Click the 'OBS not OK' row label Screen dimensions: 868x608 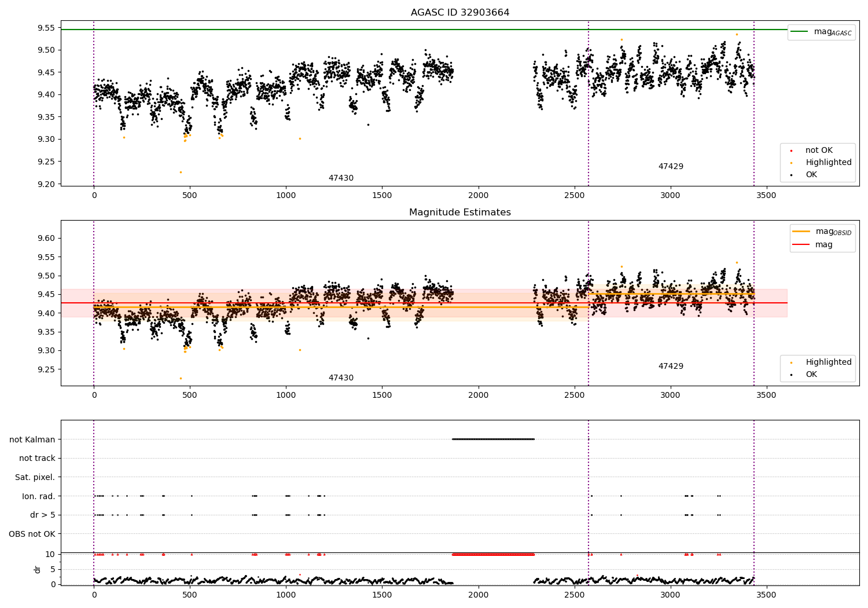click(x=32, y=534)
